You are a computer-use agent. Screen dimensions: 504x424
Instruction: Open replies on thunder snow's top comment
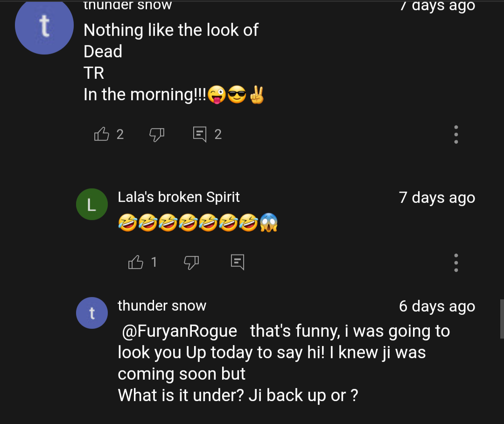pyautogui.click(x=200, y=135)
